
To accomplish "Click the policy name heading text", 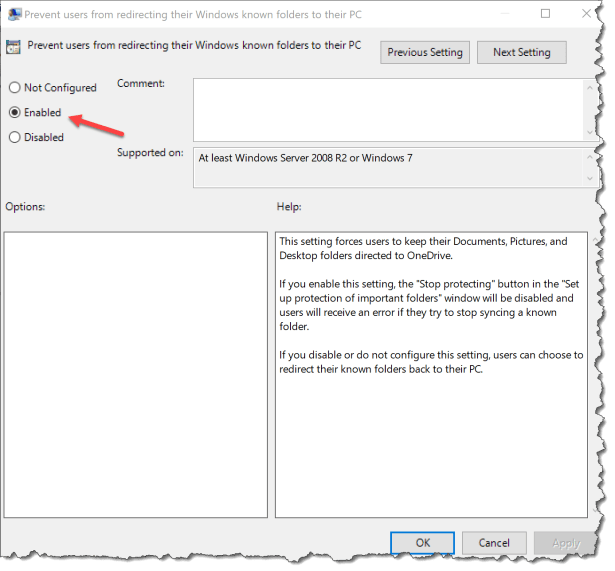I will point(194,46).
